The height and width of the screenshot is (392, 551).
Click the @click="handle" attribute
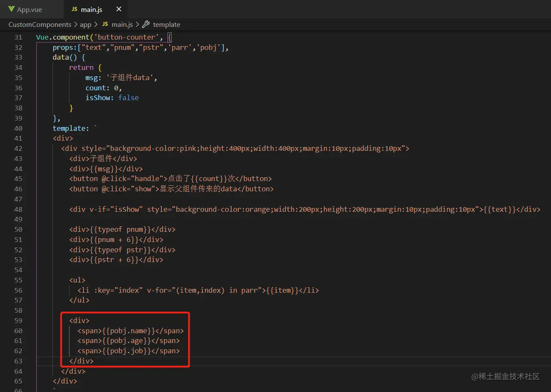[x=133, y=179]
